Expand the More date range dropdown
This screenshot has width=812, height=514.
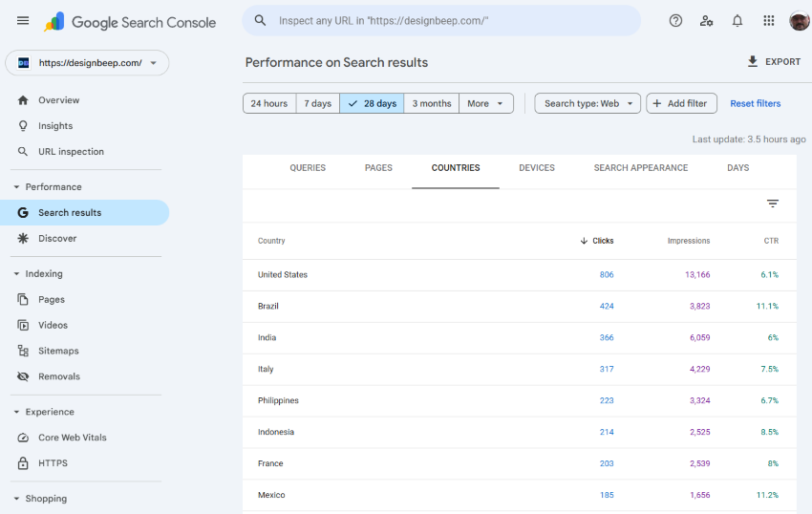[486, 103]
